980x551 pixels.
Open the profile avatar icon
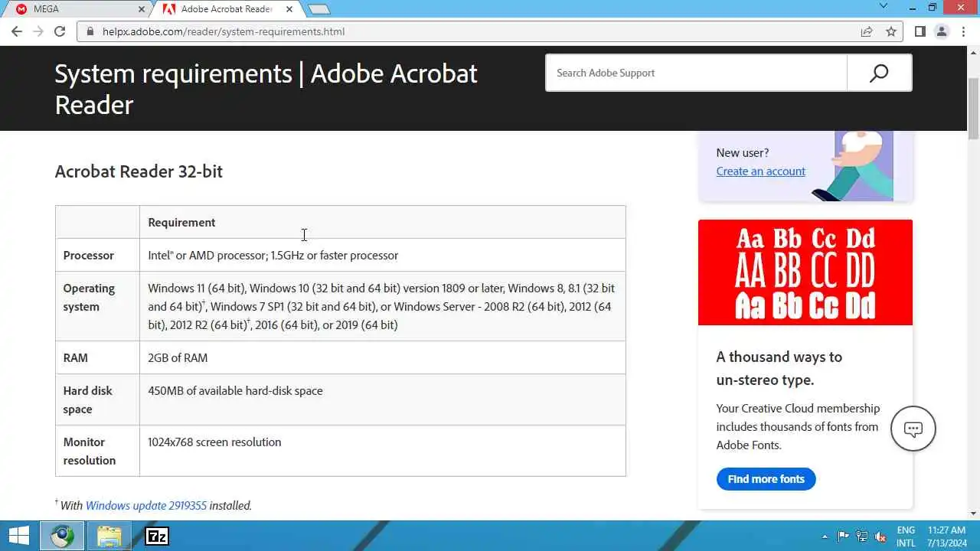coord(942,31)
